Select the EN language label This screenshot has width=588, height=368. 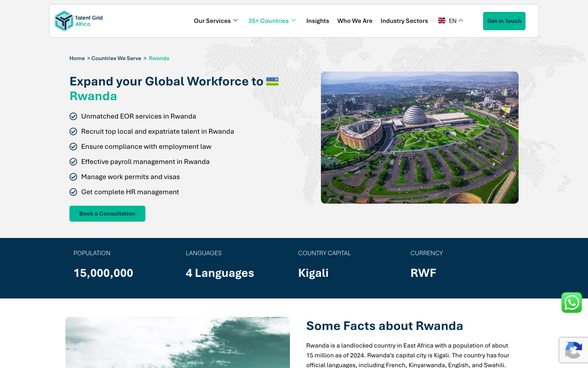pos(452,21)
